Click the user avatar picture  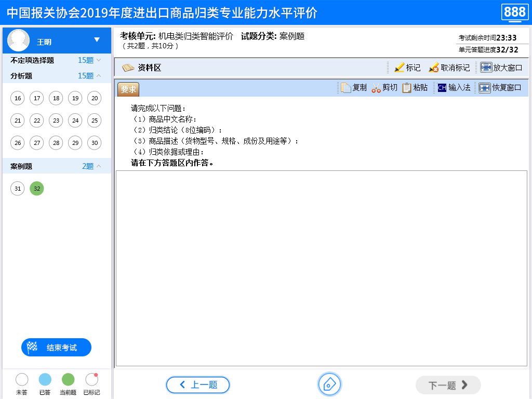tap(18, 40)
